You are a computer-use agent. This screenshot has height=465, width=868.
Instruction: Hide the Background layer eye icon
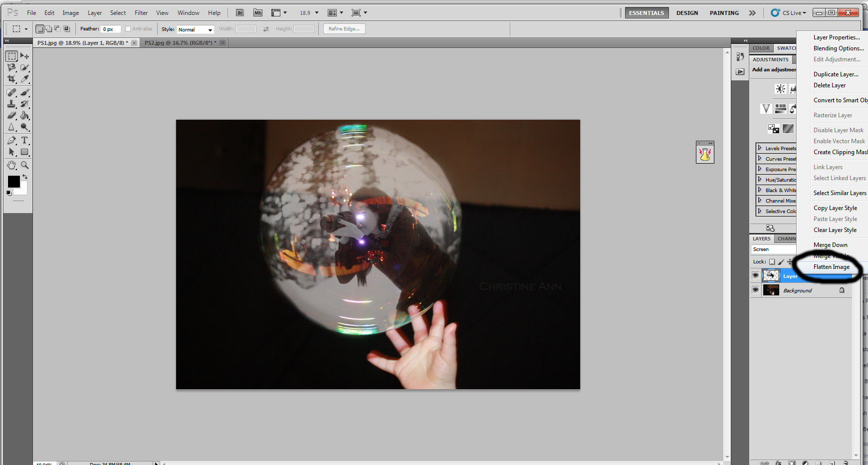(x=755, y=290)
